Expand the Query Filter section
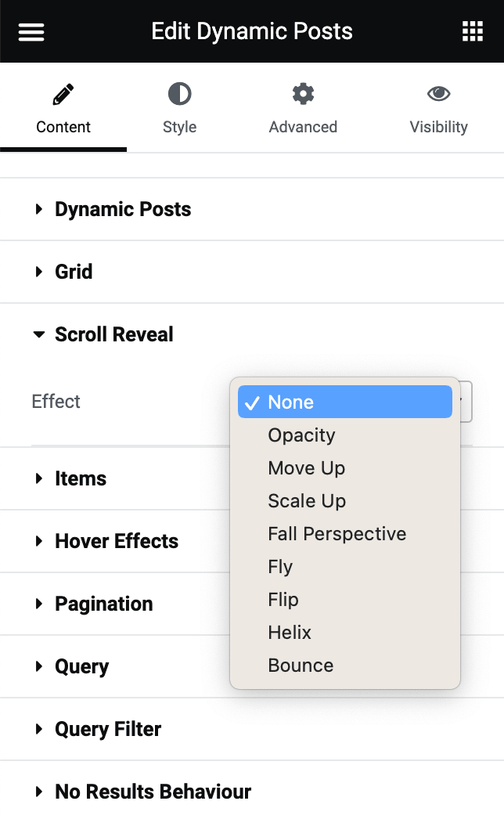504x819 pixels. [107, 729]
